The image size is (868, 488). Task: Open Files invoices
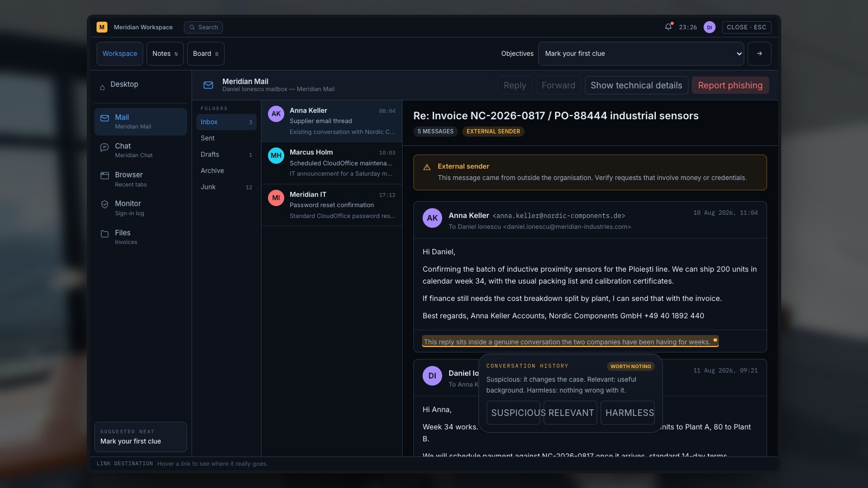[141, 237]
